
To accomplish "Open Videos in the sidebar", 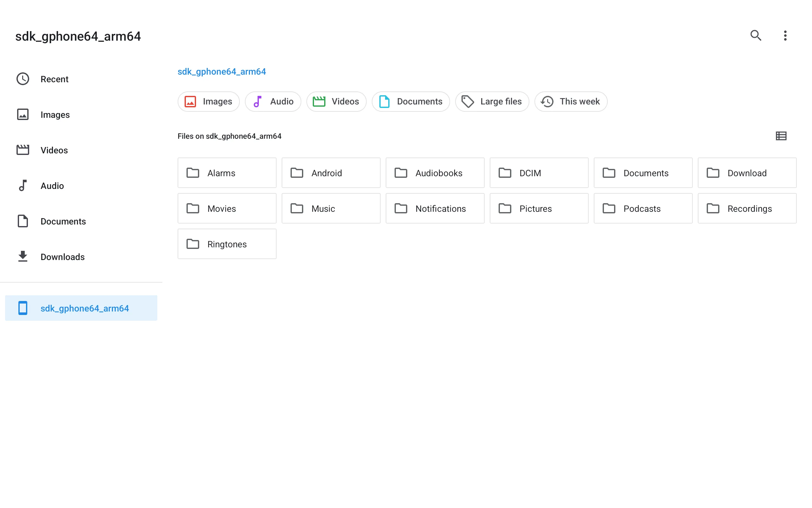I will point(81,150).
